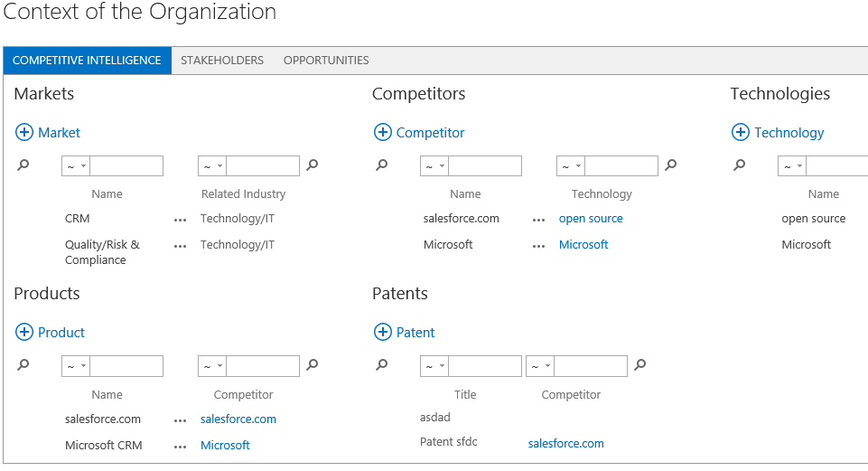
Task: Click the left search magnifier in Markets
Action: [x=23, y=165]
